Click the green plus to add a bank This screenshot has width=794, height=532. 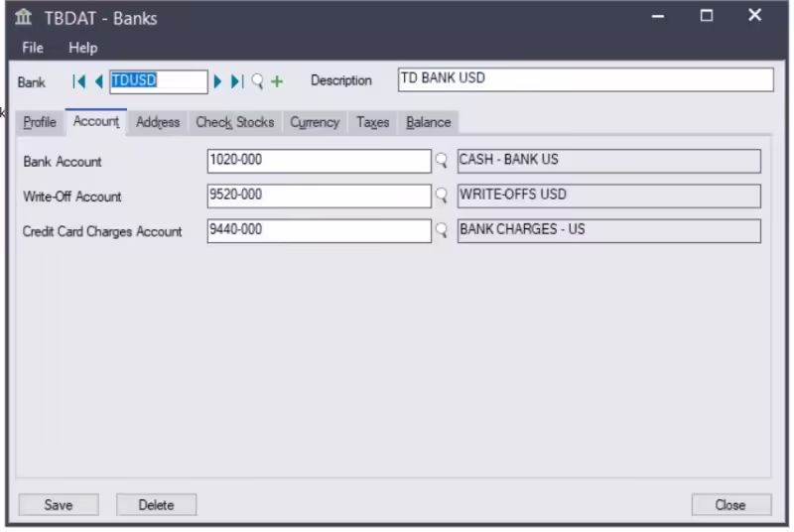(277, 81)
